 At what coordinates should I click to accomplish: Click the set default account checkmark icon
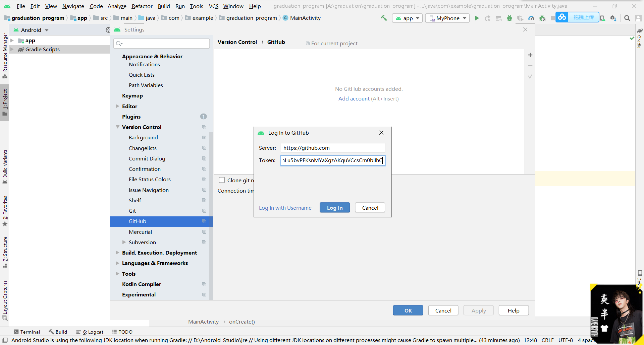point(530,77)
